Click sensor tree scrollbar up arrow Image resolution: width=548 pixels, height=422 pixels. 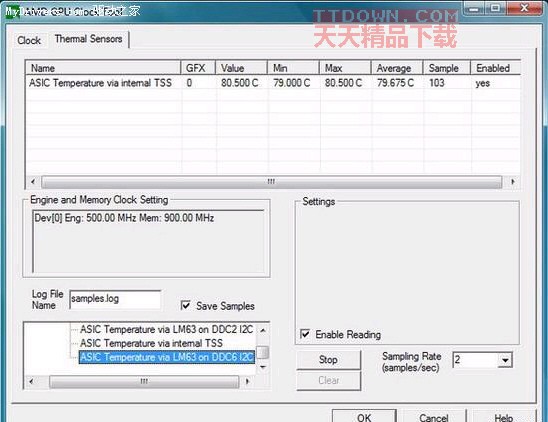tap(263, 330)
